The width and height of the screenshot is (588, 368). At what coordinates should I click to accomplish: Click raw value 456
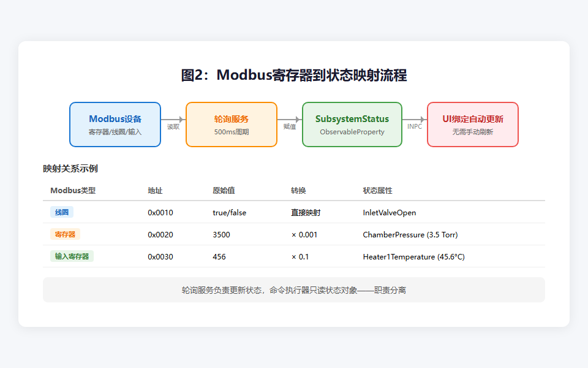(x=219, y=257)
